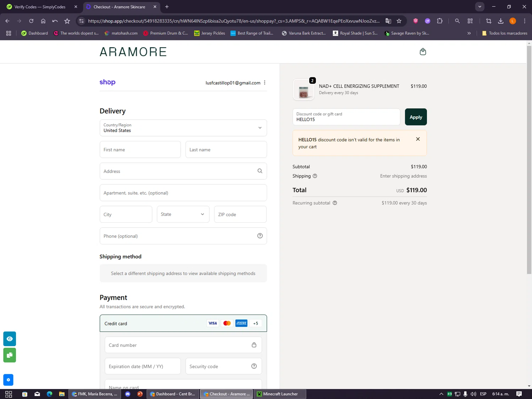Show recurring subtotal help icon

(x=335, y=203)
